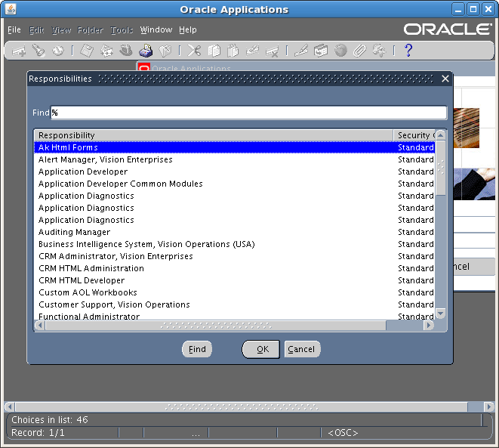Viewport: 499px width, 448px height.
Task: Click the list's scroll up arrow
Action: pyautogui.click(x=440, y=135)
